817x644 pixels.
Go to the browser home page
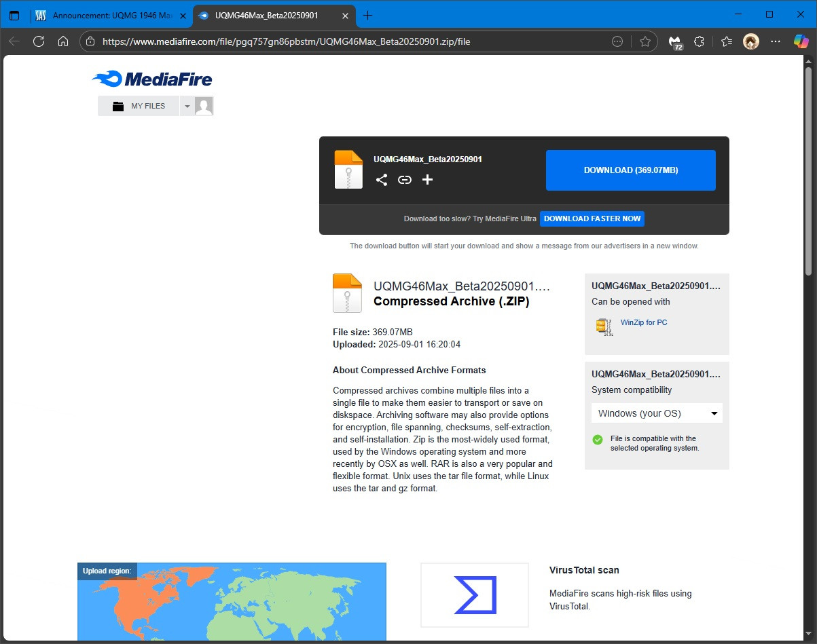pyautogui.click(x=63, y=41)
